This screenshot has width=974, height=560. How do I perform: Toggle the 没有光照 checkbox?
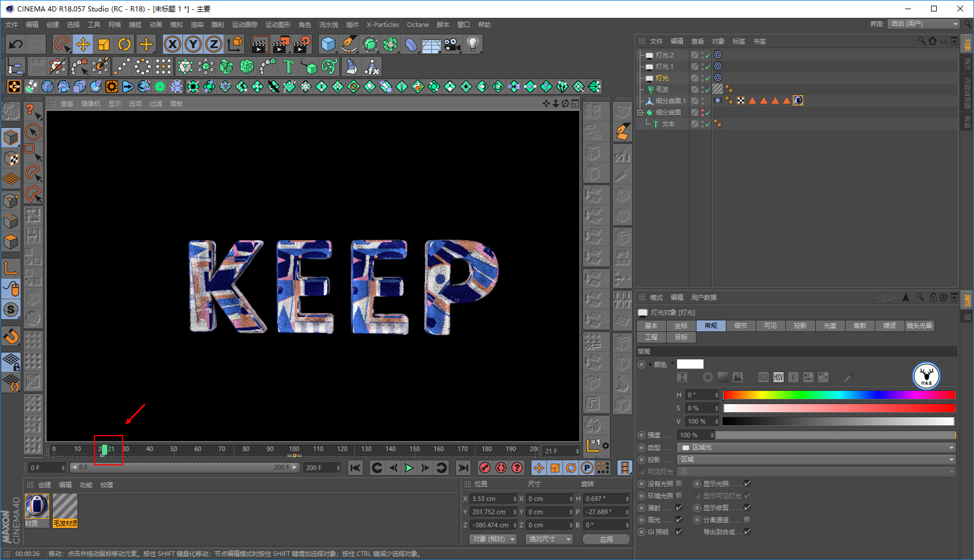[679, 484]
